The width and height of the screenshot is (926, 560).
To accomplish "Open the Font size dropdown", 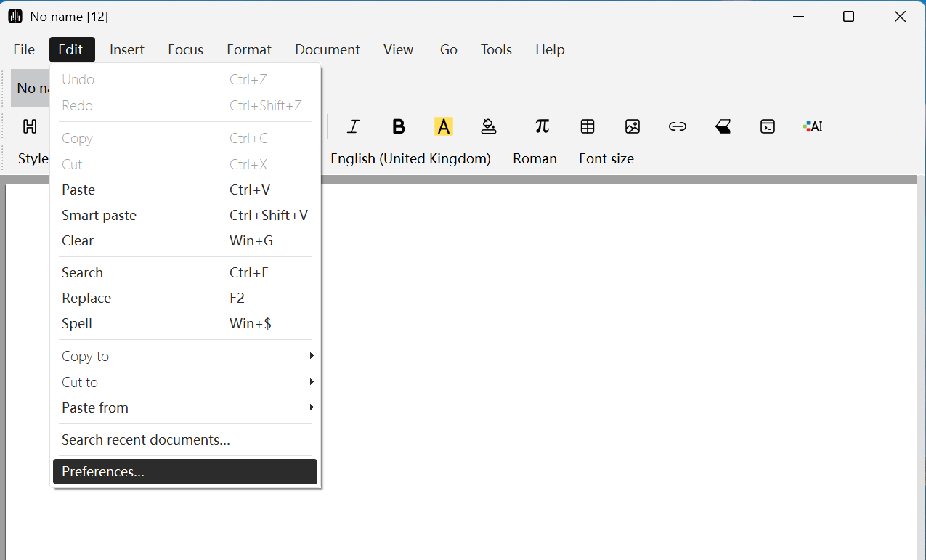I will tap(606, 158).
